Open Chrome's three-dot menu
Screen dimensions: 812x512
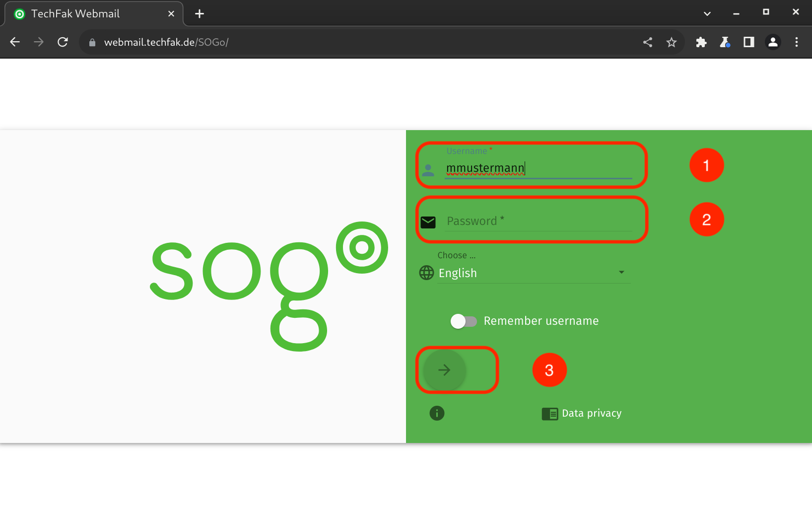(797, 42)
